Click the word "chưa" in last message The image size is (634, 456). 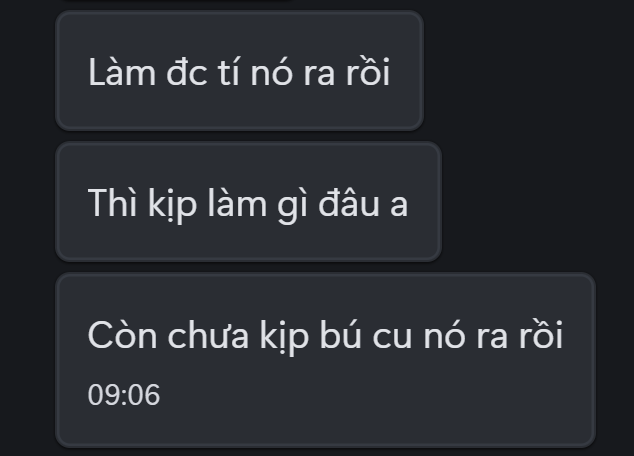coord(208,335)
